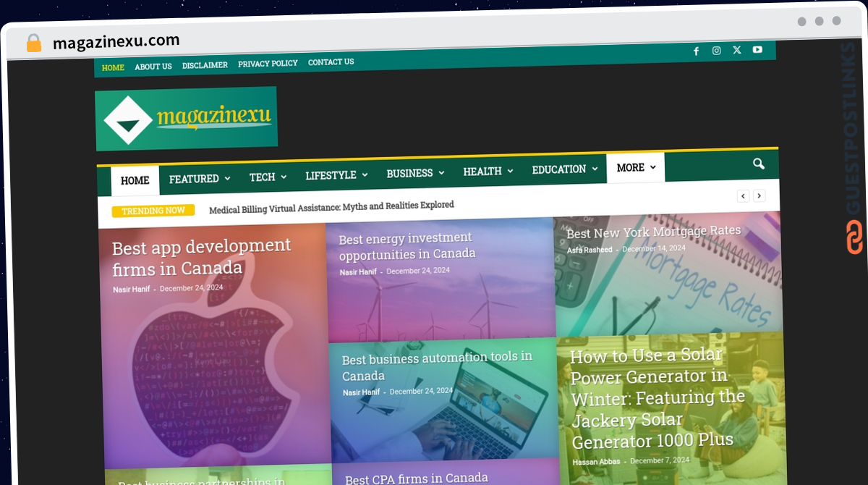Image resolution: width=868 pixels, height=485 pixels.
Task: Click the magazinexu.com address bar
Action: pyautogui.click(x=116, y=41)
